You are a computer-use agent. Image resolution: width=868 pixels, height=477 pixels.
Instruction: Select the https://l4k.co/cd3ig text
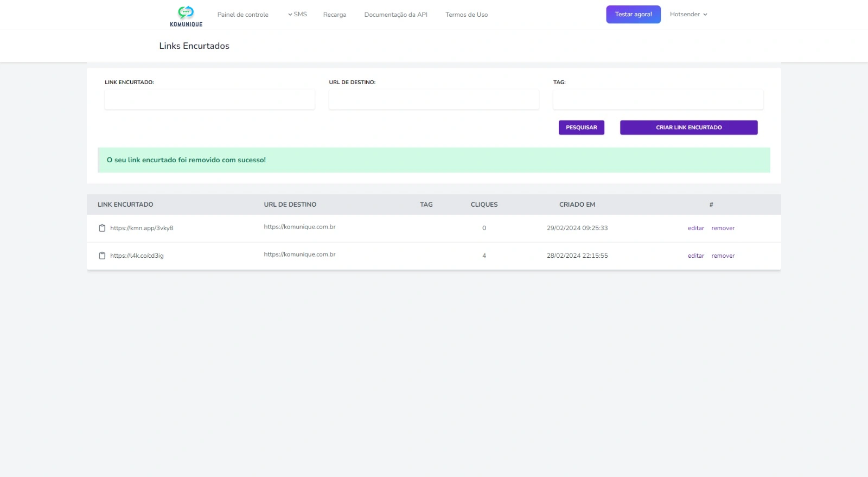(x=137, y=256)
